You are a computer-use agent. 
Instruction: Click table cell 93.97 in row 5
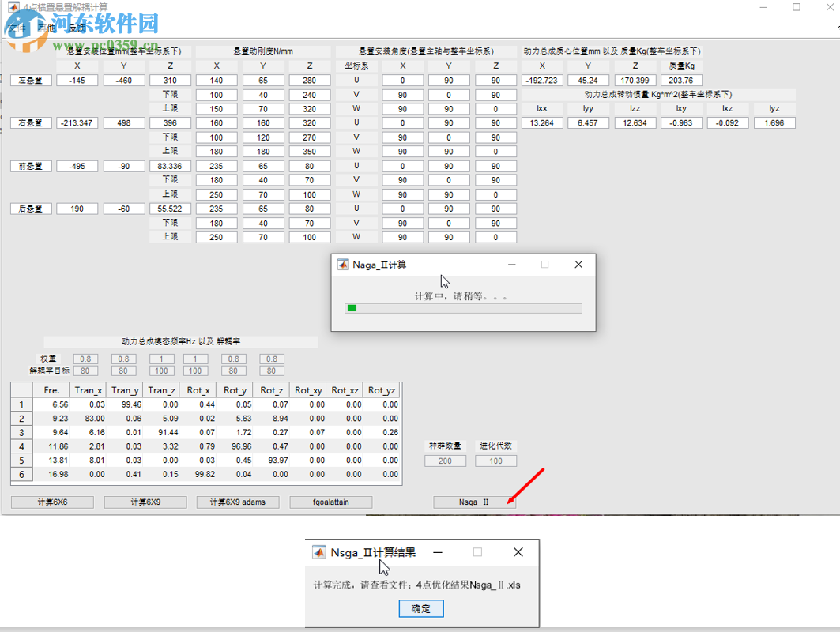click(272, 461)
